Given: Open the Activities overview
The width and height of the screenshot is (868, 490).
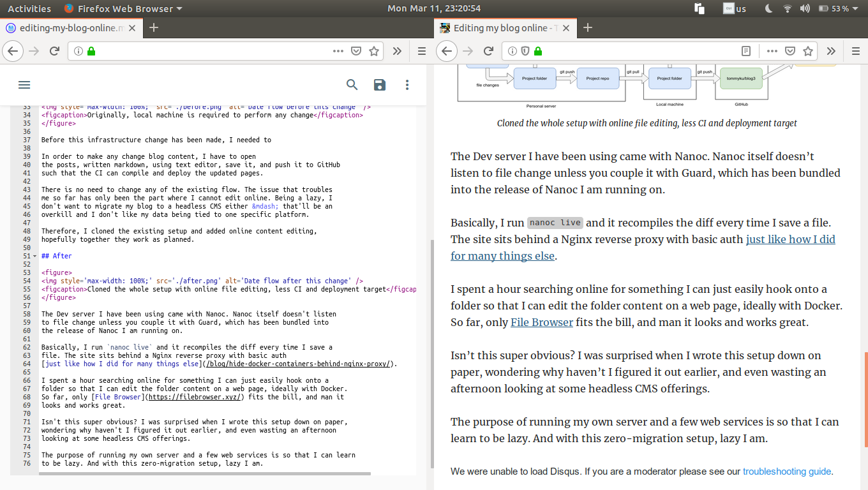Looking at the screenshot, I should (x=29, y=8).
